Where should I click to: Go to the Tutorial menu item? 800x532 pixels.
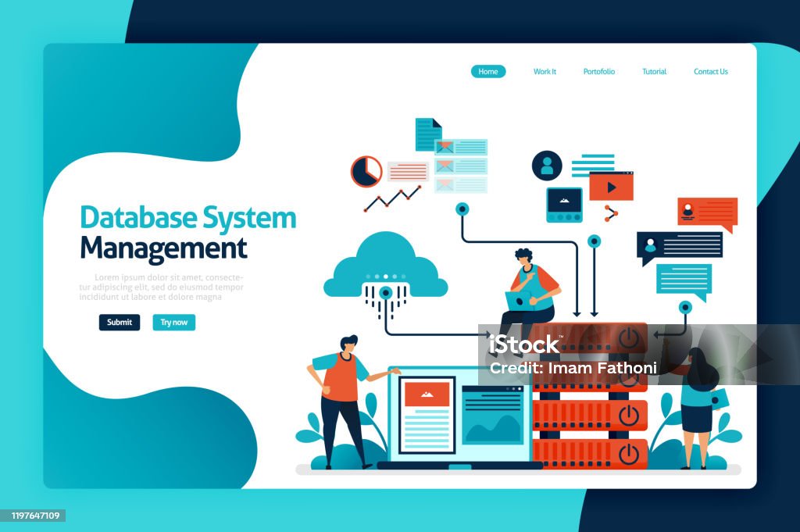(x=654, y=71)
